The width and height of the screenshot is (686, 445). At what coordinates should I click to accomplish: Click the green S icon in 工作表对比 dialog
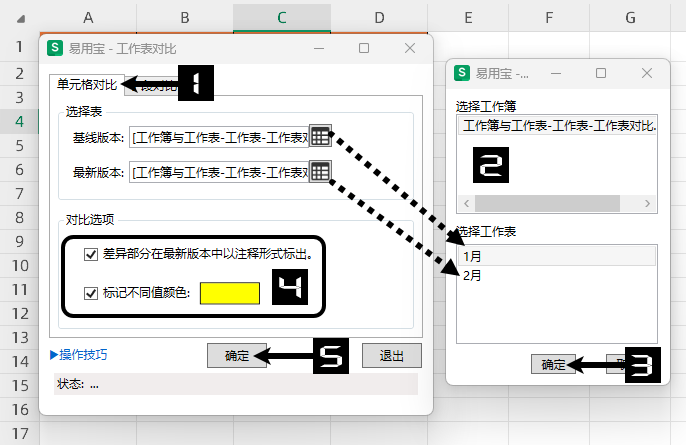coord(55,47)
